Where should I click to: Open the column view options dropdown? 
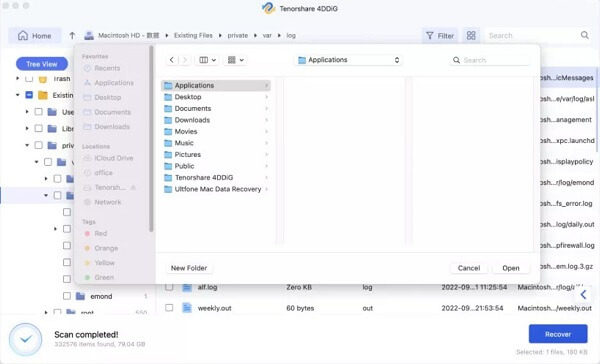[207, 60]
